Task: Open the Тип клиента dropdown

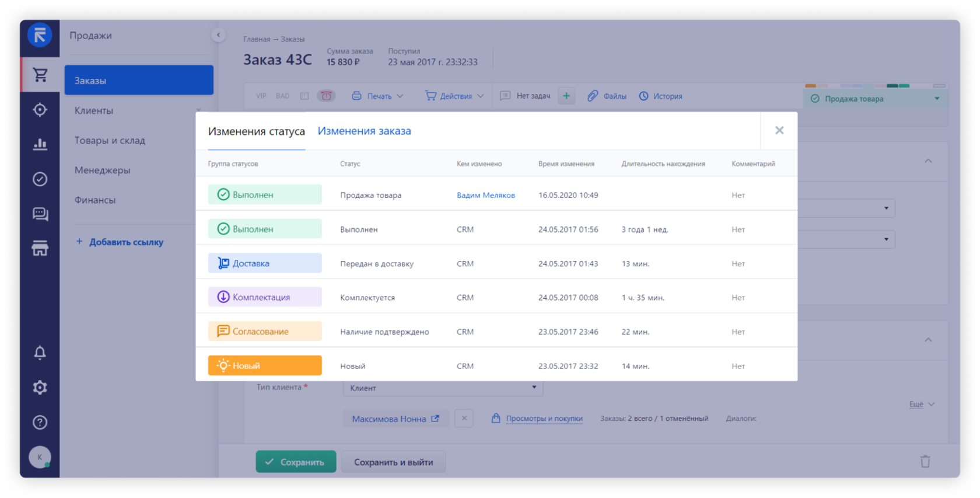Action: (x=443, y=388)
